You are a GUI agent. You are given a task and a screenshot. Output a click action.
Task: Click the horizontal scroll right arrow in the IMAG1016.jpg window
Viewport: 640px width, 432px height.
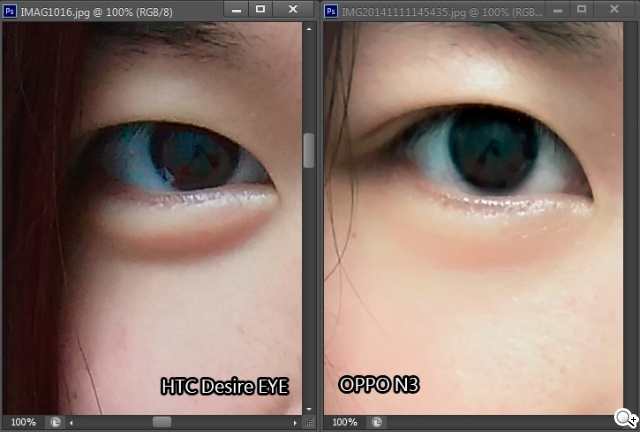pyautogui.click(x=295, y=423)
